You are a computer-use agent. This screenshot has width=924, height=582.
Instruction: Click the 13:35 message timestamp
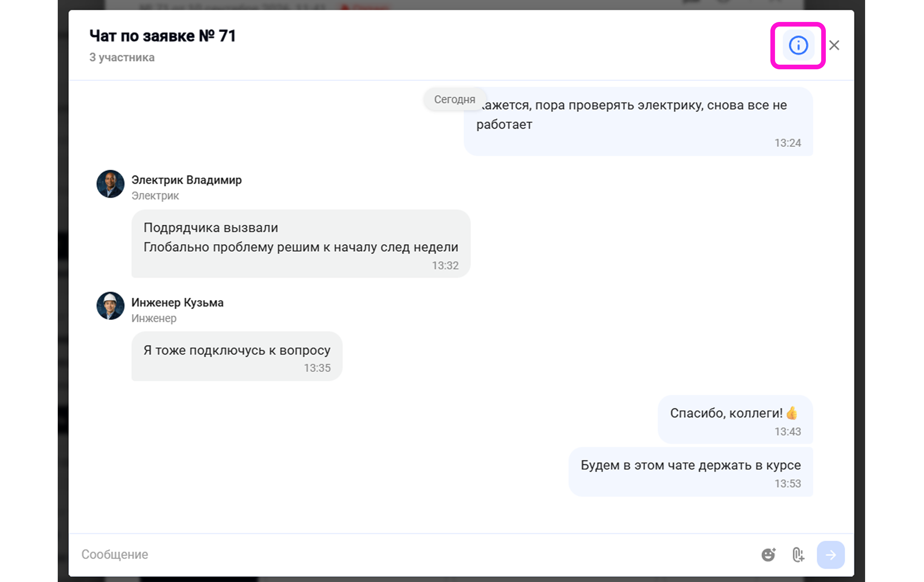[317, 368]
